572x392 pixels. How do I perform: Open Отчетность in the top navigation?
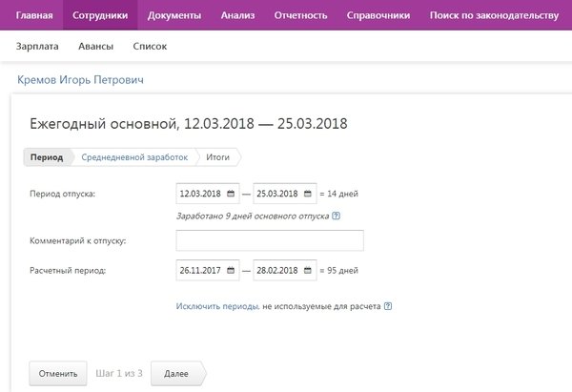pyautogui.click(x=300, y=16)
